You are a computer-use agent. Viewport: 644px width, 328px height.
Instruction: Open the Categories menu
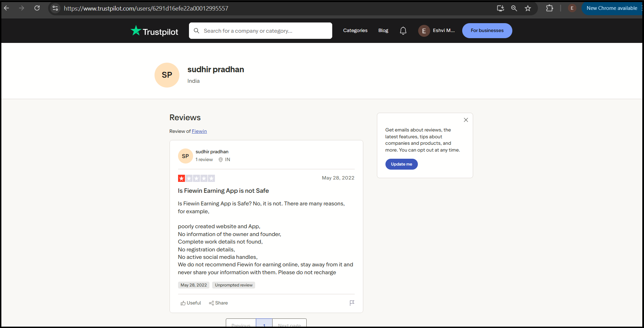pyautogui.click(x=355, y=31)
